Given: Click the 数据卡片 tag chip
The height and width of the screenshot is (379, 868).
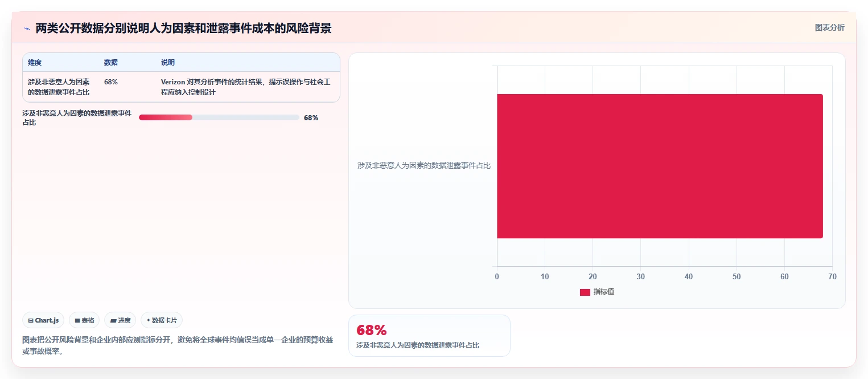Looking at the screenshot, I should pos(162,320).
